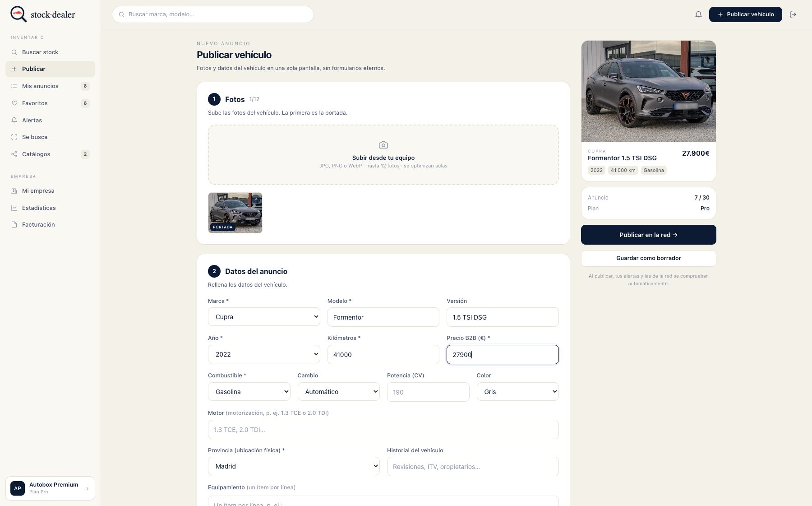
Task: Open Estadísticas page
Action: [x=50, y=208]
